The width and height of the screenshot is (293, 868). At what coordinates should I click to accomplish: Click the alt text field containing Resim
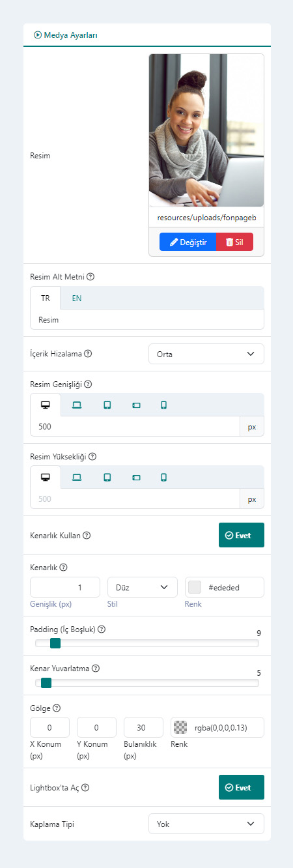[x=147, y=319]
